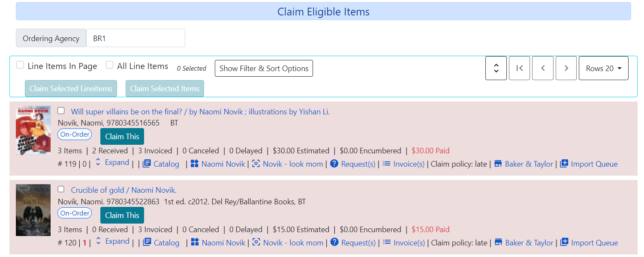Image resolution: width=644 pixels, height=257 pixels.
Task: Click the Crucible of gold cover thumbnail
Action: 33,210
